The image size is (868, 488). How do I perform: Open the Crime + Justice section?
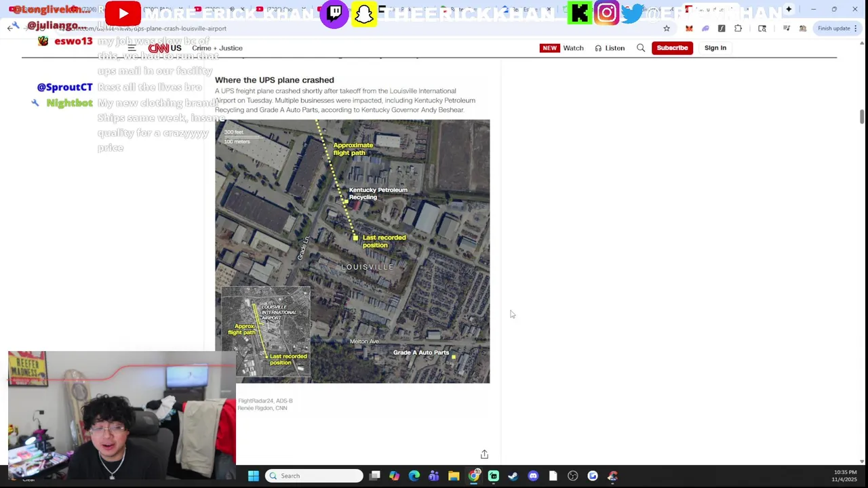pyautogui.click(x=217, y=48)
